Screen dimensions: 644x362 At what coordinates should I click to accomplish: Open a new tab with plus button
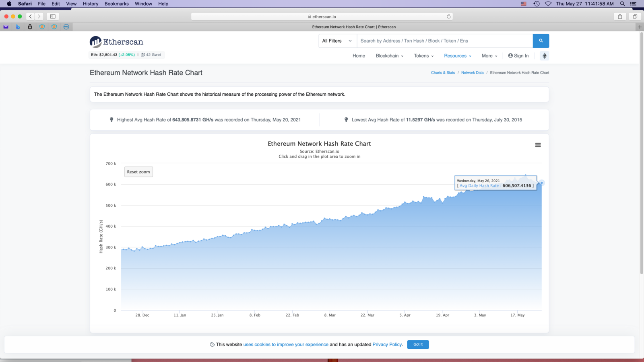tap(640, 27)
